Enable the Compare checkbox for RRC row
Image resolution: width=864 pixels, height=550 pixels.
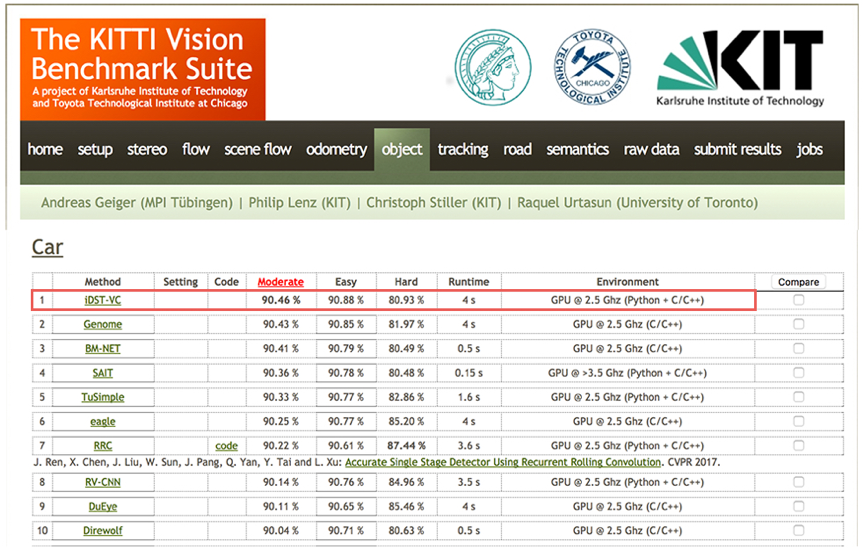pos(798,445)
